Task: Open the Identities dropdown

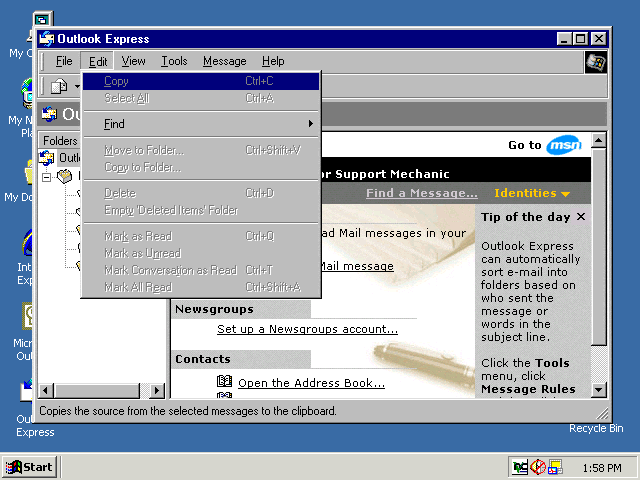Action: (532, 193)
